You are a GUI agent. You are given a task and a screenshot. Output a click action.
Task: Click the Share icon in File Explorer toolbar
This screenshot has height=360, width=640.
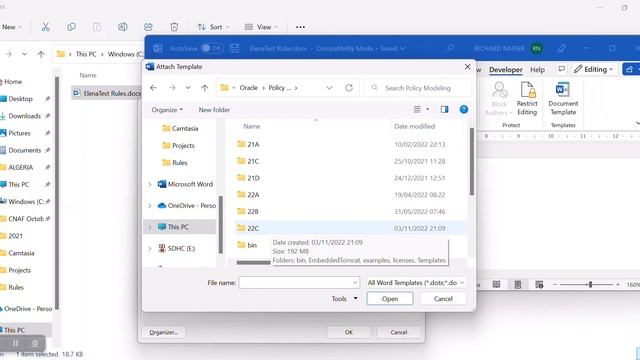point(148,27)
